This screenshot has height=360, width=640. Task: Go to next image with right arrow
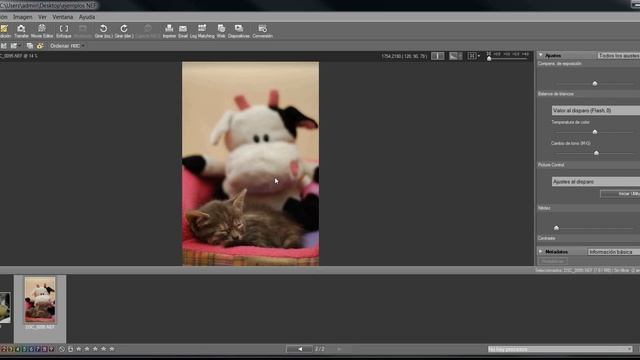coord(339,349)
